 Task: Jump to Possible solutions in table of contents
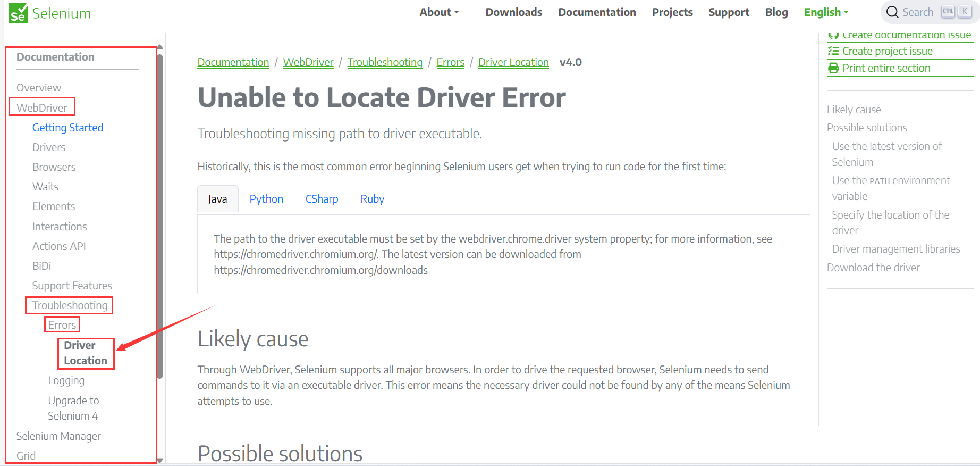pyautogui.click(x=867, y=128)
